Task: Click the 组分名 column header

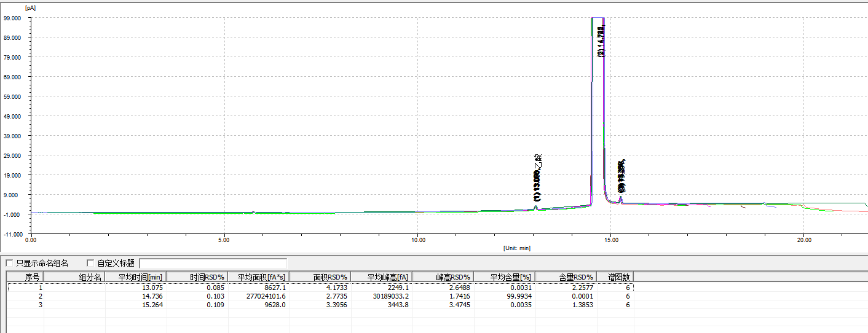Action: click(74, 277)
